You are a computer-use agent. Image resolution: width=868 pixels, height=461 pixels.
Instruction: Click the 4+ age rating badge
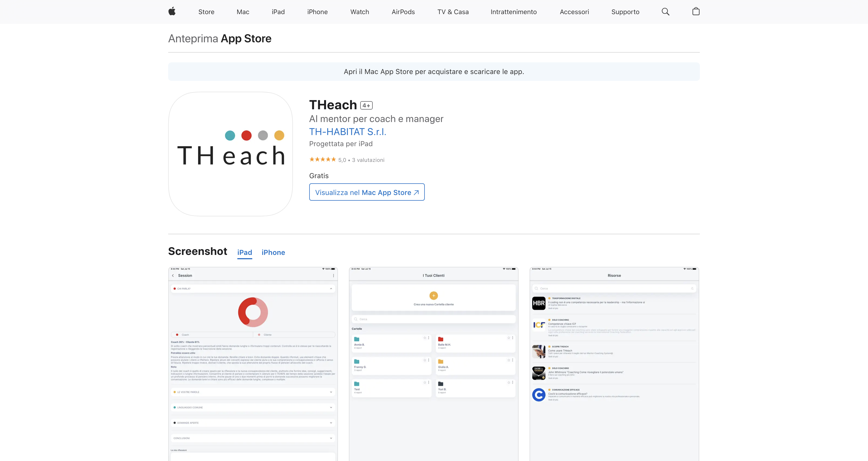(366, 105)
